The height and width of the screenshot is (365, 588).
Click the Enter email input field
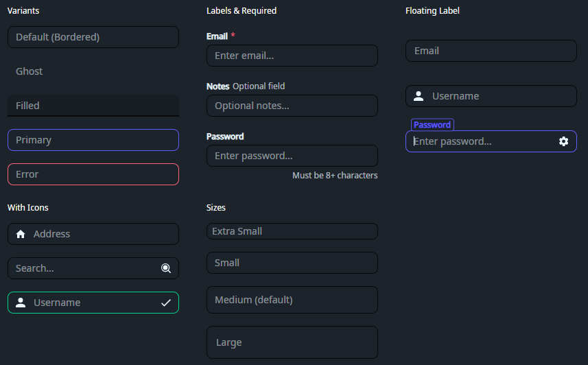click(x=292, y=56)
